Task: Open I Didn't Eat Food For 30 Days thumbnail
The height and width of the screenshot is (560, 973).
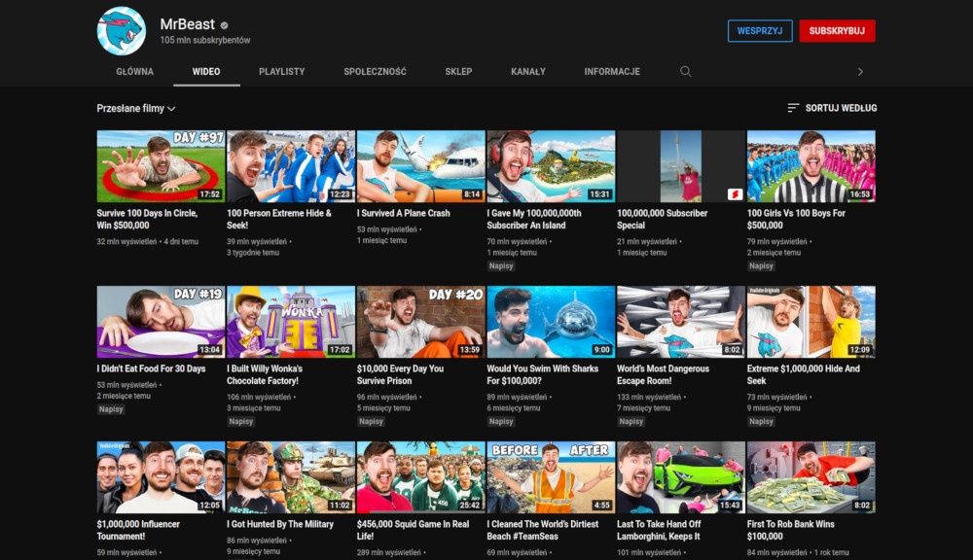Action: 161,322
